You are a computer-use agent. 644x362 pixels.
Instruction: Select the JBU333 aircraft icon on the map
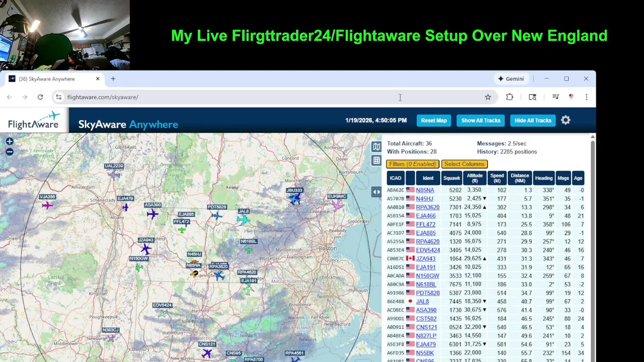click(294, 199)
